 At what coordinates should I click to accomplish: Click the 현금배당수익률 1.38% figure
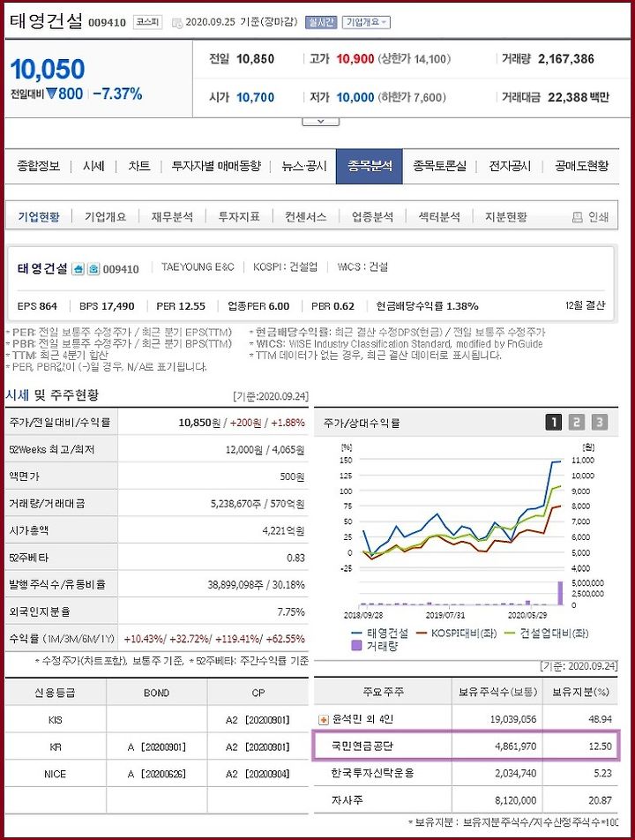[x=427, y=306]
